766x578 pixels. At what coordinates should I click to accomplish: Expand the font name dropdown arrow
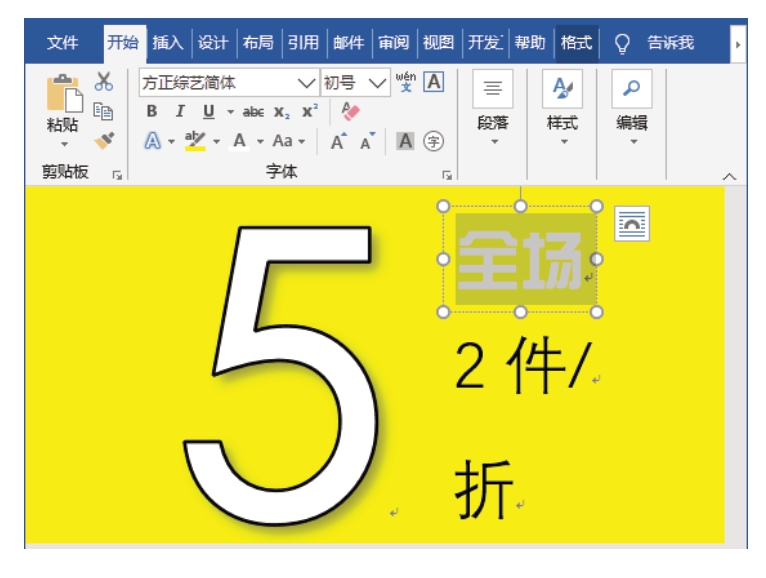pos(307,83)
